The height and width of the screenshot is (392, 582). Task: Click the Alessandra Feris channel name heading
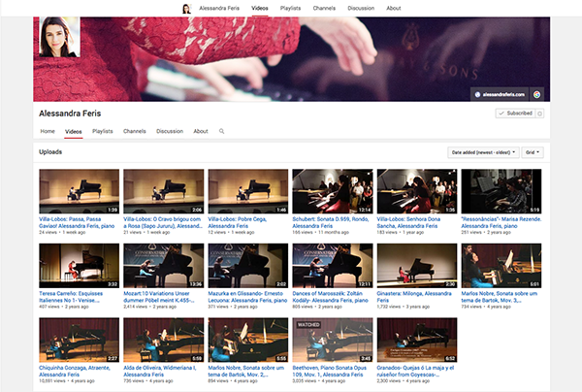pyautogui.click(x=70, y=114)
